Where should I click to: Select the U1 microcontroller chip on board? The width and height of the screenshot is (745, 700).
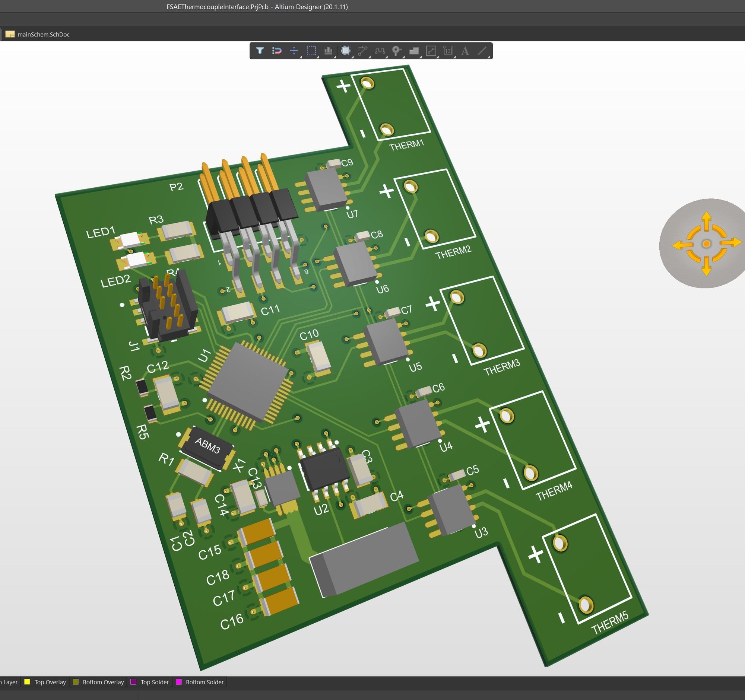coord(247,382)
